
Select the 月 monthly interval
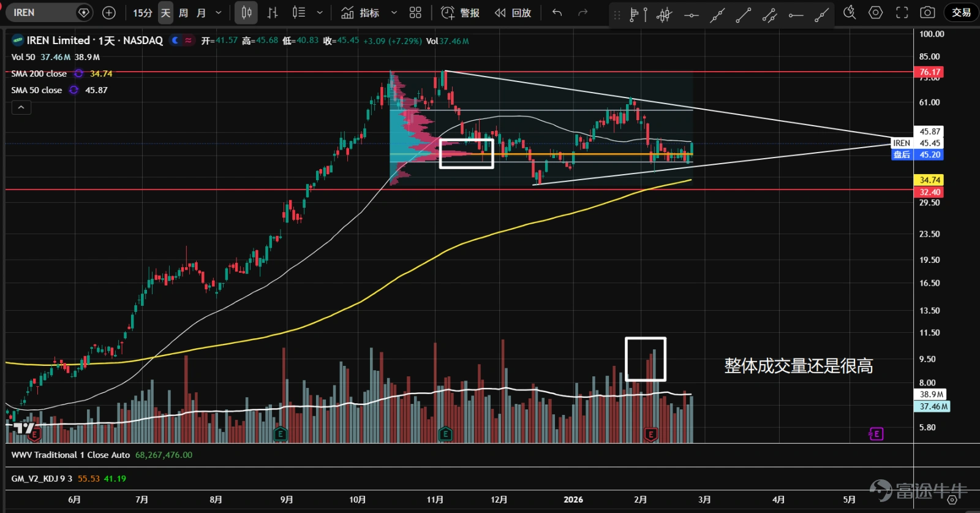pyautogui.click(x=201, y=13)
